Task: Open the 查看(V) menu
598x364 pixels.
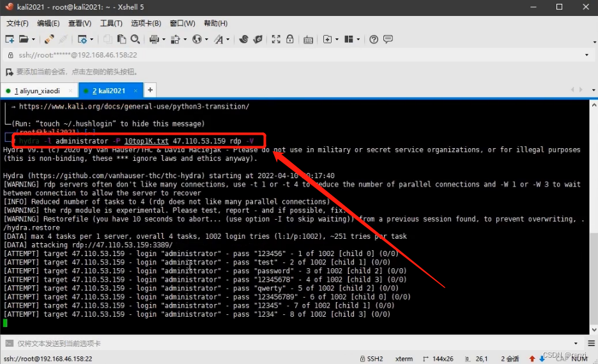Action: tap(79, 23)
